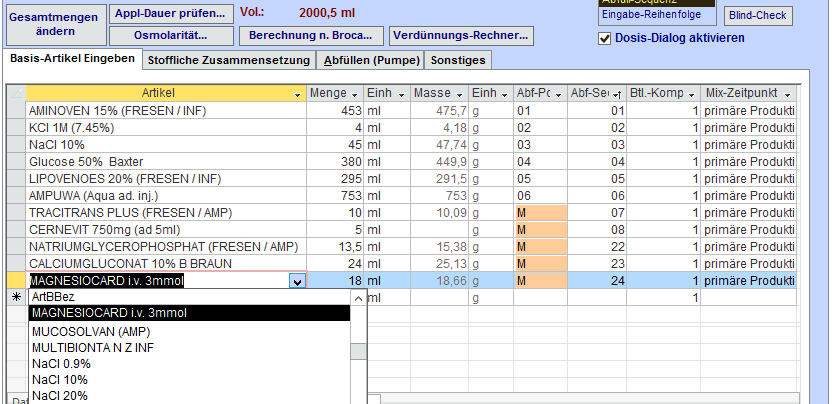Toggle Dosis-Dialog aktivieren checkbox
833x404 pixels.
[x=605, y=39]
